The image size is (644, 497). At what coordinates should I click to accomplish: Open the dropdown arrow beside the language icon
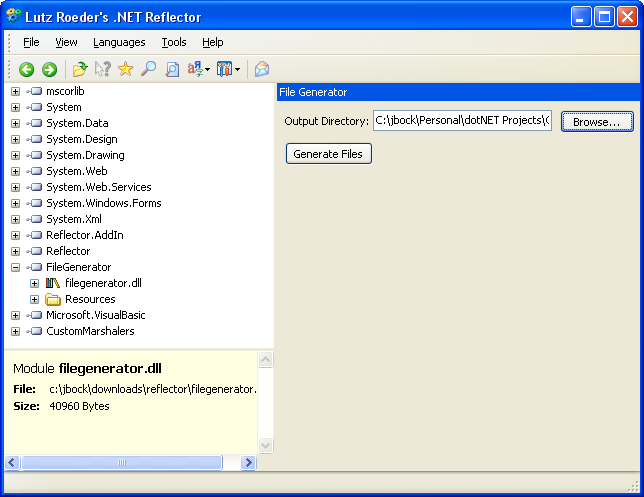point(207,69)
